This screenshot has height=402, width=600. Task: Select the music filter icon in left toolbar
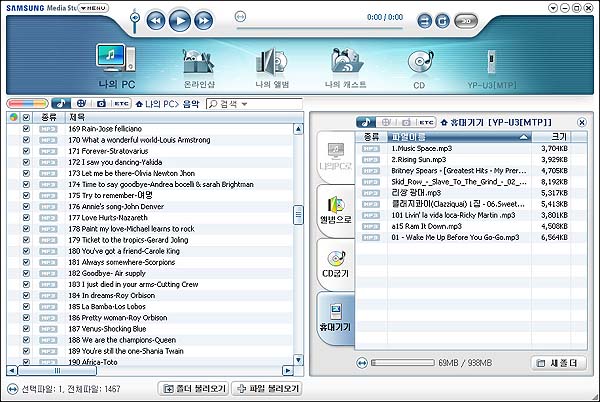point(60,103)
